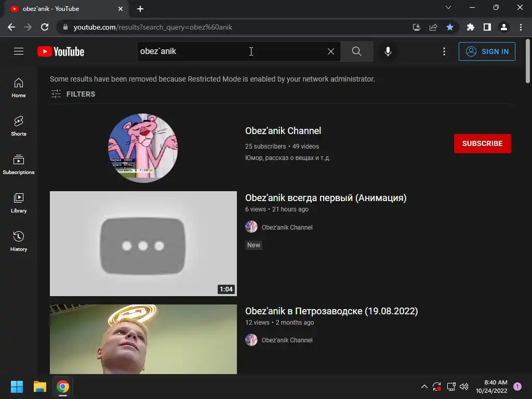This screenshot has height=399, width=532.
Task: Click the Chrome taskbar icon
Action: point(63,387)
